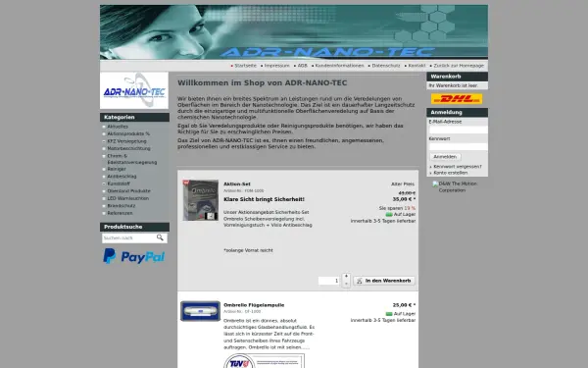The image size is (588, 368).
Task: Click the magnifier search icon
Action: coord(160,237)
